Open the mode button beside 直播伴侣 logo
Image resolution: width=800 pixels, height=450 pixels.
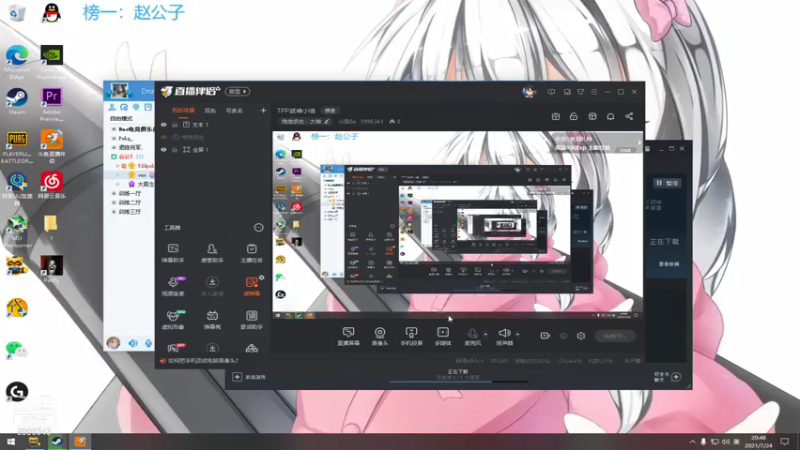tap(237, 91)
